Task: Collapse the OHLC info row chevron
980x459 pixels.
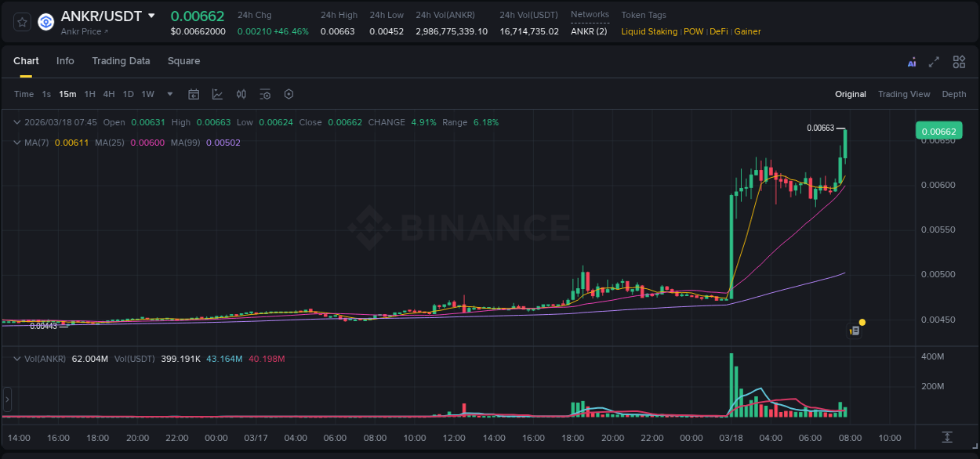Action: coord(16,122)
